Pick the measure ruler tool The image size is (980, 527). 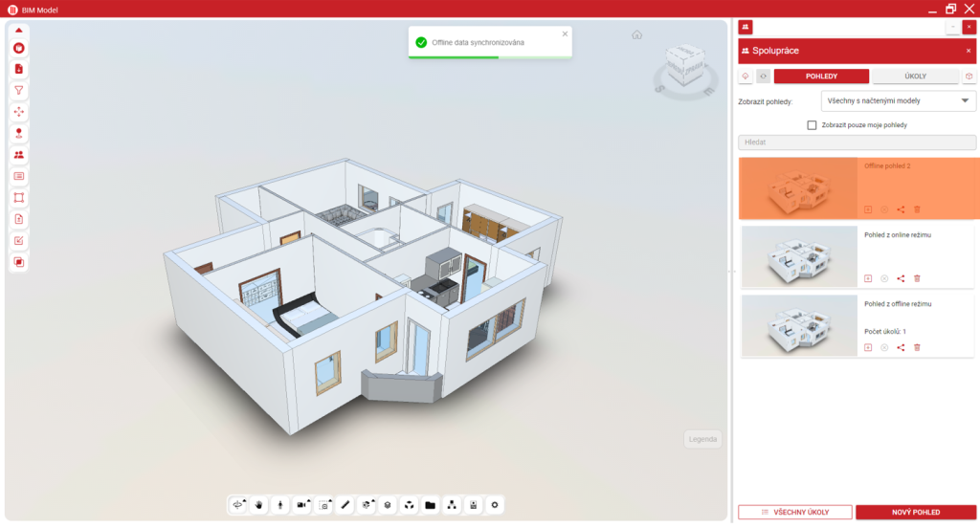click(345, 505)
